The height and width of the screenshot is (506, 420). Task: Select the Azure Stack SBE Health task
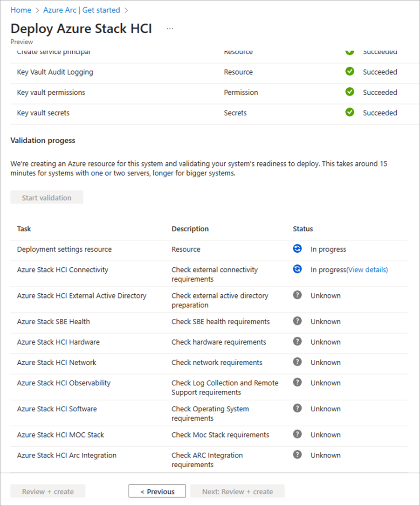(54, 322)
